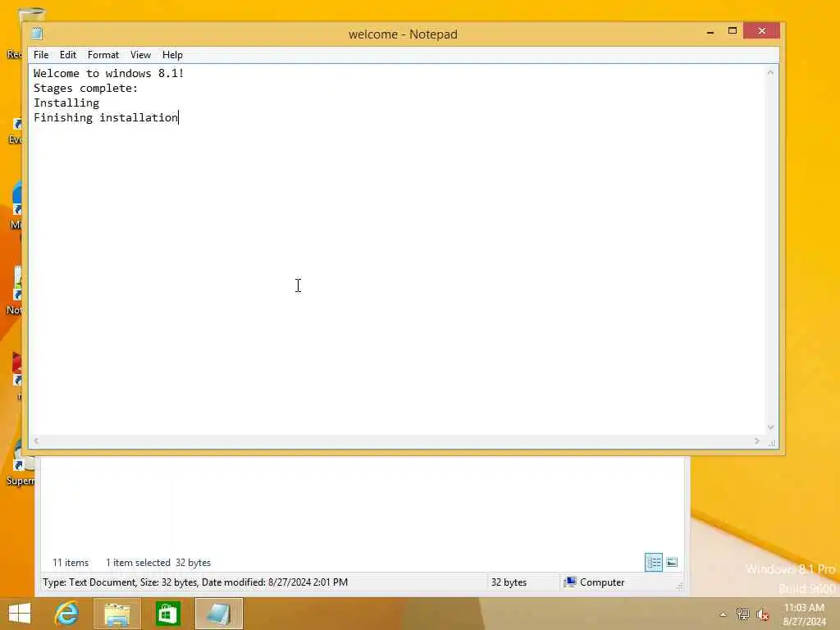Place cursor in 'Stages complete:' line
This screenshot has height=630, width=840.
coord(85,89)
